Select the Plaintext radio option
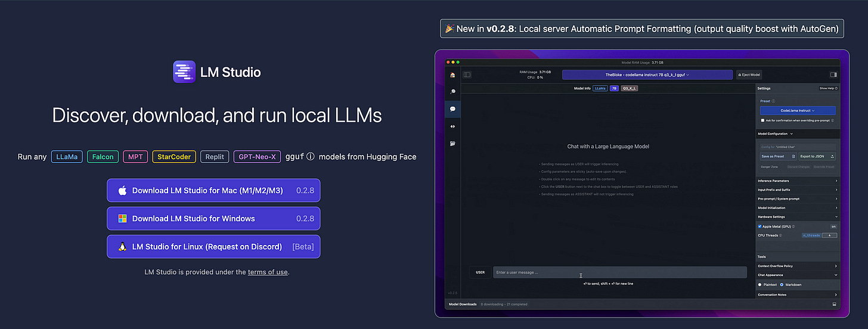Image resolution: width=868 pixels, height=329 pixels. tap(759, 285)
